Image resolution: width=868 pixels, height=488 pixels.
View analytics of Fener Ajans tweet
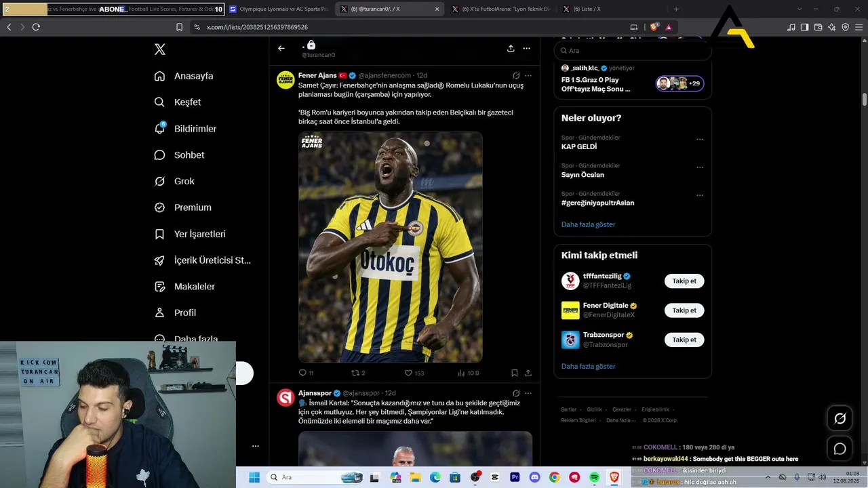(x=469, y=373)
